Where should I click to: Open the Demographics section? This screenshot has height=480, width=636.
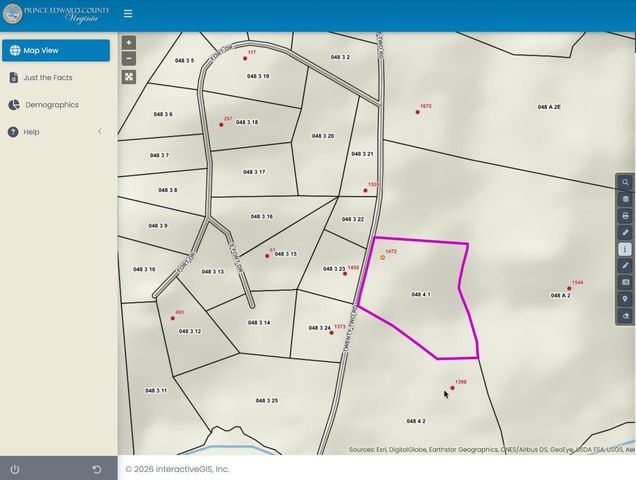51,105
